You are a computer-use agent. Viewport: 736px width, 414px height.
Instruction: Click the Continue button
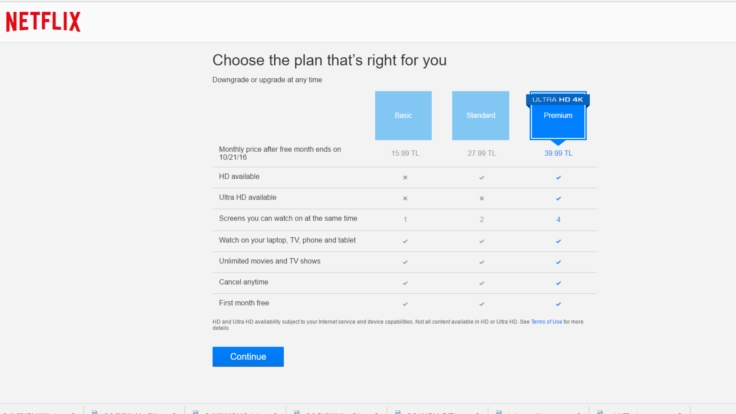[248, 357]
